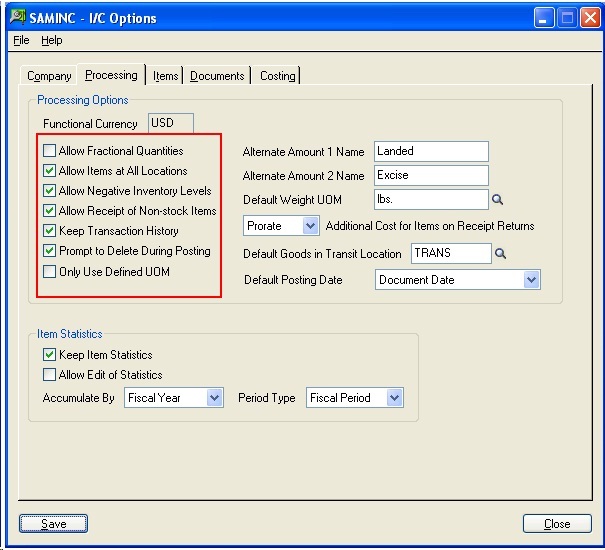Click the SAMINC application icon in title bar
Viewport: 605px width, 550px height.
point(18,17)
